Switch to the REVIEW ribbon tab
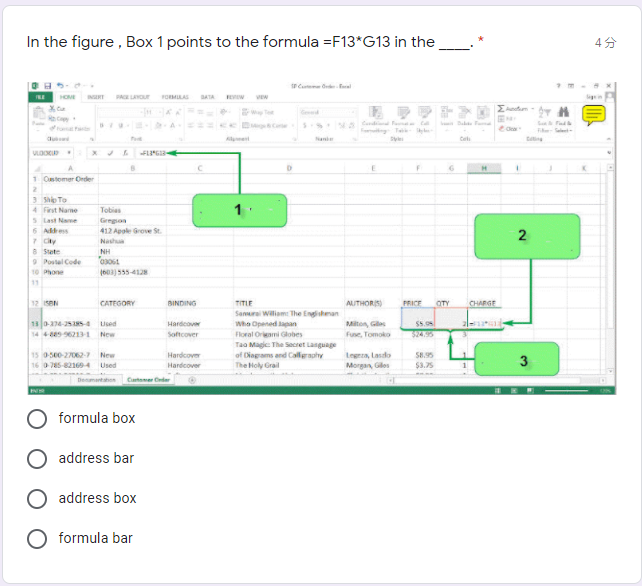The height and width of the screenshot is (586, 642). tap(235, 97)
